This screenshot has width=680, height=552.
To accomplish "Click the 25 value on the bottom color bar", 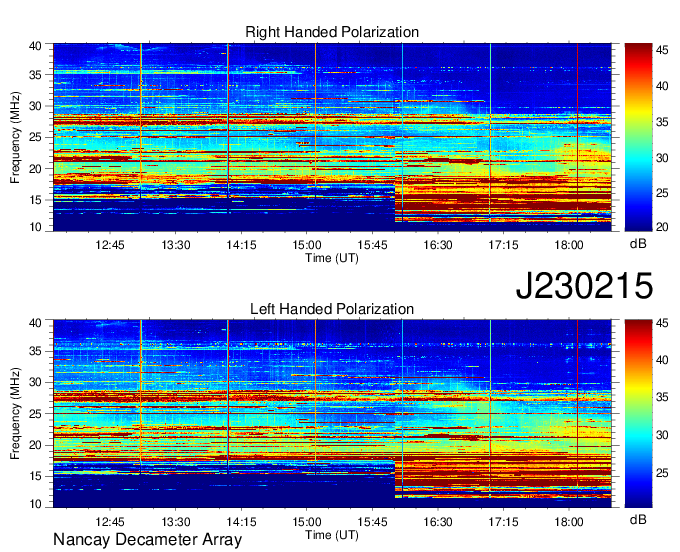I will point(662,473).
